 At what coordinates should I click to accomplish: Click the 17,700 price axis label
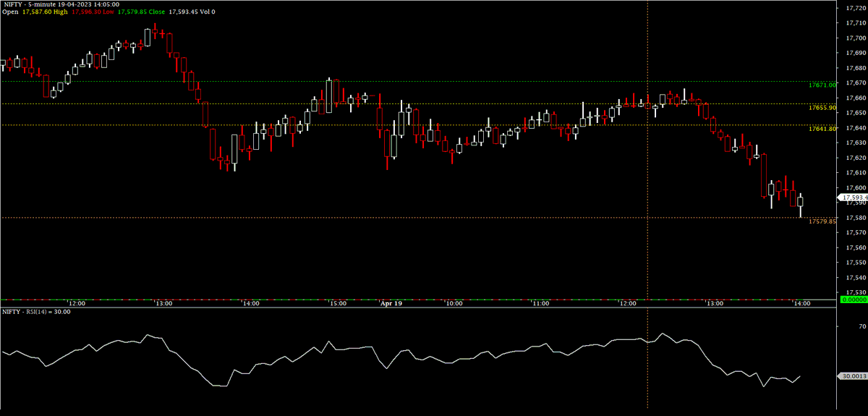(855, 38)
